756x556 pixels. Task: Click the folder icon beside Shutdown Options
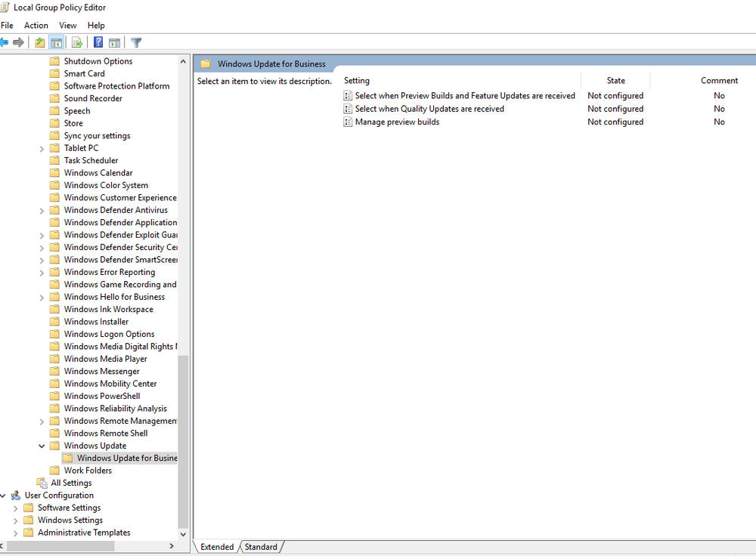click(x=55, y=61)
